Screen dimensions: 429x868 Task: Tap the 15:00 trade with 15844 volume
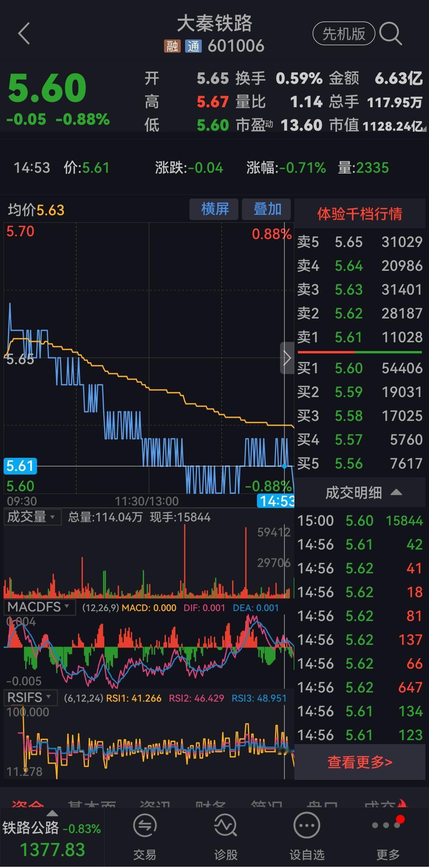click(360, 521)
